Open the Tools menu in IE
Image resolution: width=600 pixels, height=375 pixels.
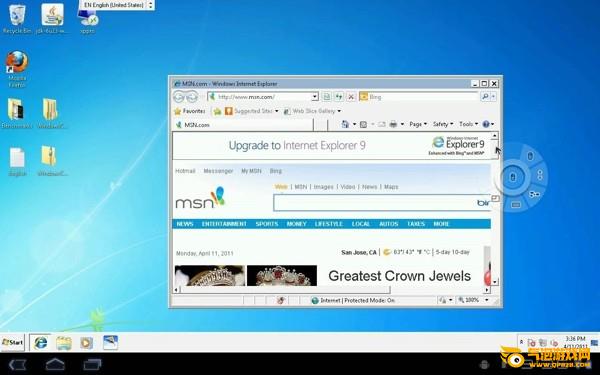(x=468, y=124)
